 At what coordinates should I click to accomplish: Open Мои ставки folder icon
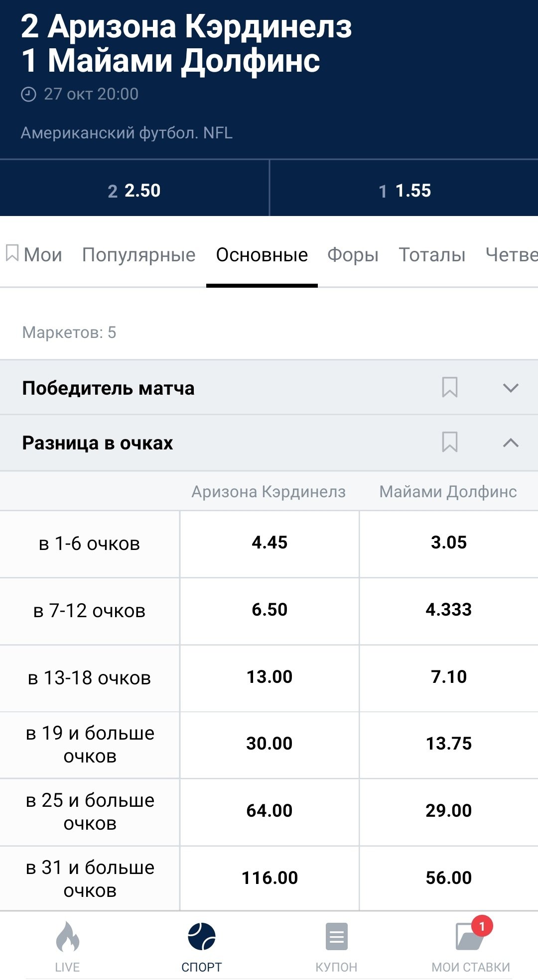(x=471, y=937)
